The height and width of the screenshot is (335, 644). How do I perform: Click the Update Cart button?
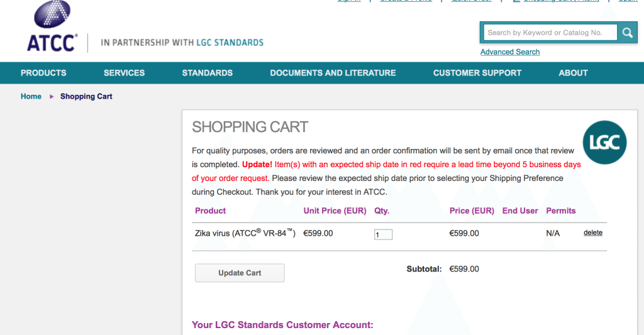(x=240, y=273)
